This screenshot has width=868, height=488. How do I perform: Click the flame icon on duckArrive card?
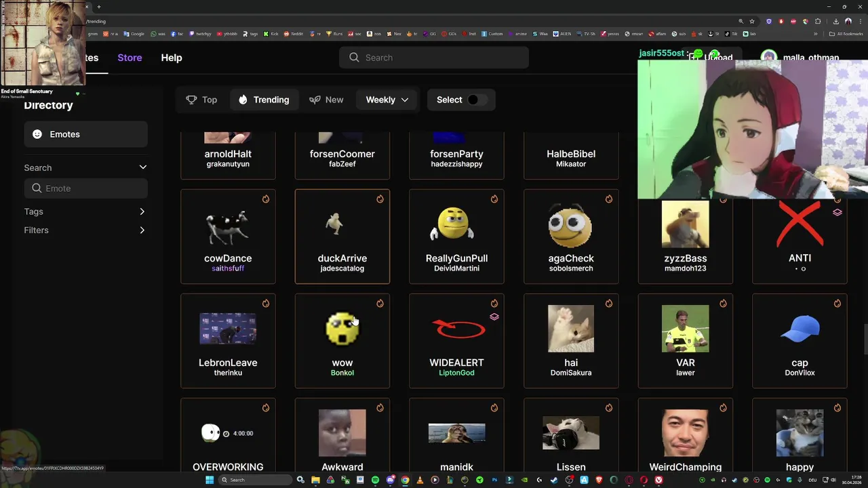[x=380, y=199]
